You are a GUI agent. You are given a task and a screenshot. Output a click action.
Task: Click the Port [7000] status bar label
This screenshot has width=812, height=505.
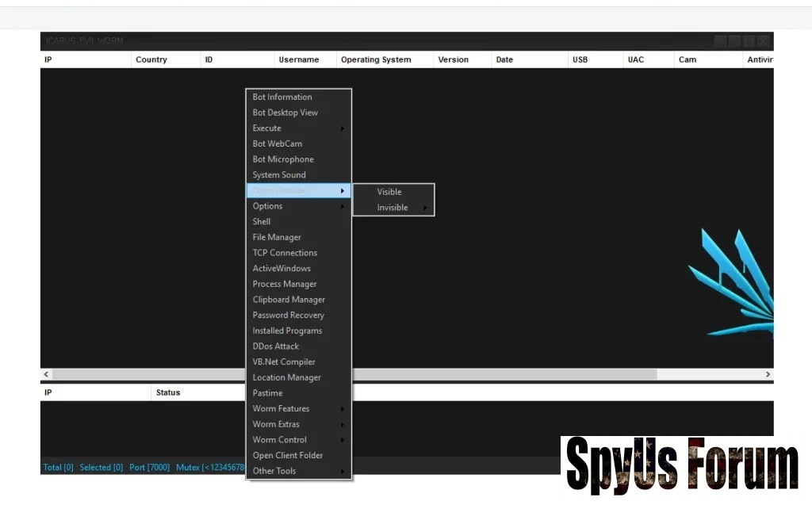149,467
